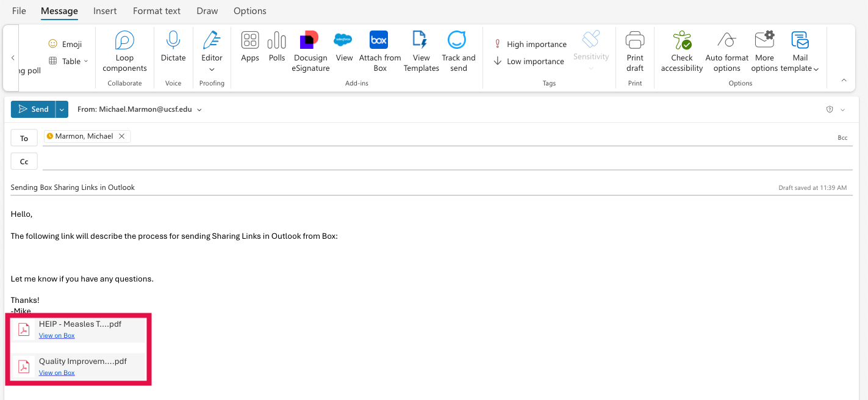This screenshot has width=868, height=400.
Task: Remove recipient Marmon, Michael
Action: (x=122, y=136)
